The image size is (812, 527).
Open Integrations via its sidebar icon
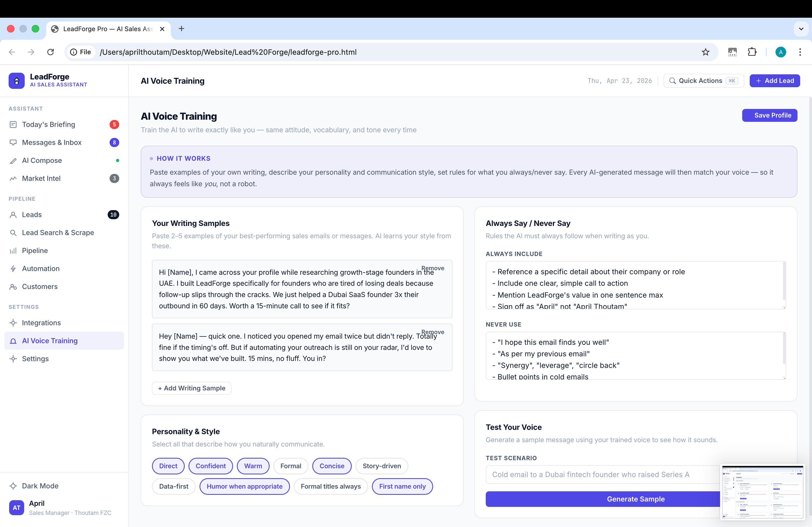click(x=13, y=323)
